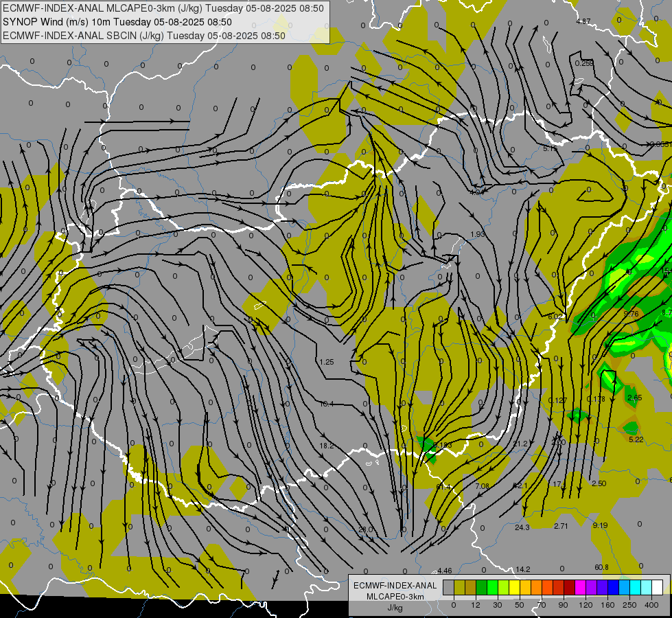
Task: Click the MLCAPE0-3km title line at top
Action: (163, 8)
